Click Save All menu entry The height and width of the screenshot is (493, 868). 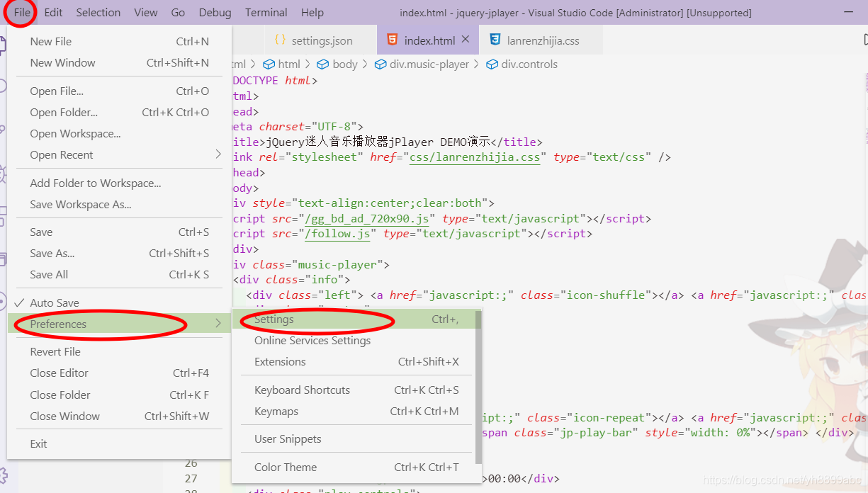coord(119,275)
